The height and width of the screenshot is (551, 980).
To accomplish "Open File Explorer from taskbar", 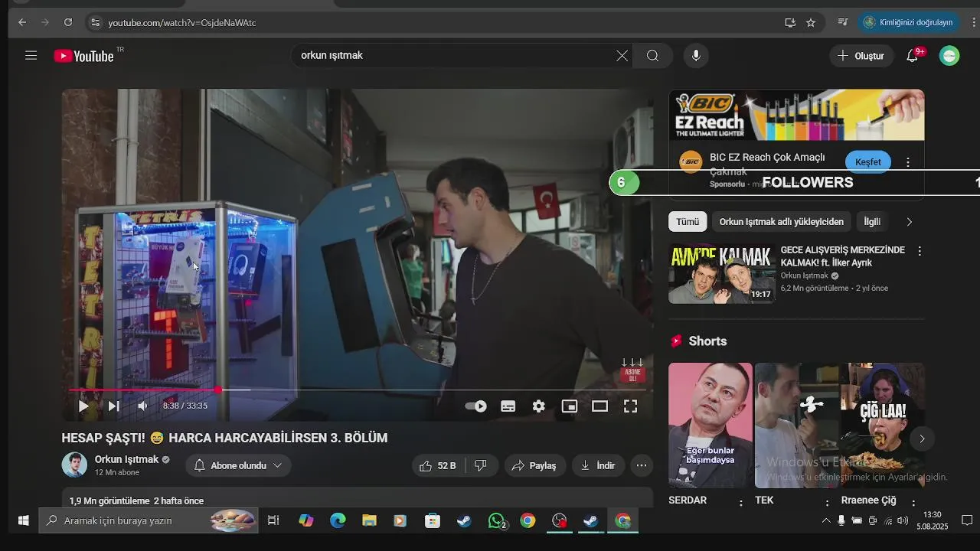I will (x=369, y=520).
